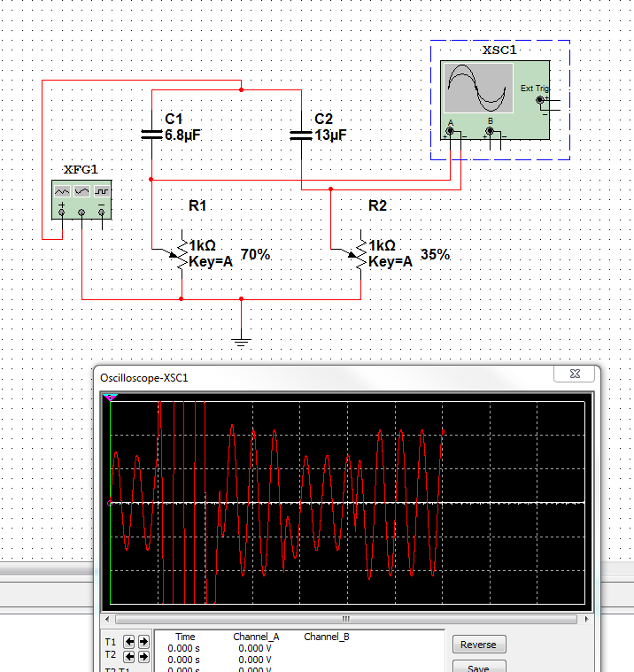Click the XFG1 negative terminal
Image resolution: width=634 pixels, height=672 pixels.
(102, 212)
